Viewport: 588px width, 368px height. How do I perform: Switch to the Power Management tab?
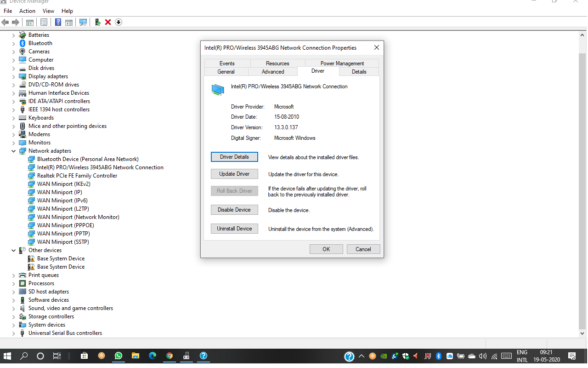click(342, 63)
